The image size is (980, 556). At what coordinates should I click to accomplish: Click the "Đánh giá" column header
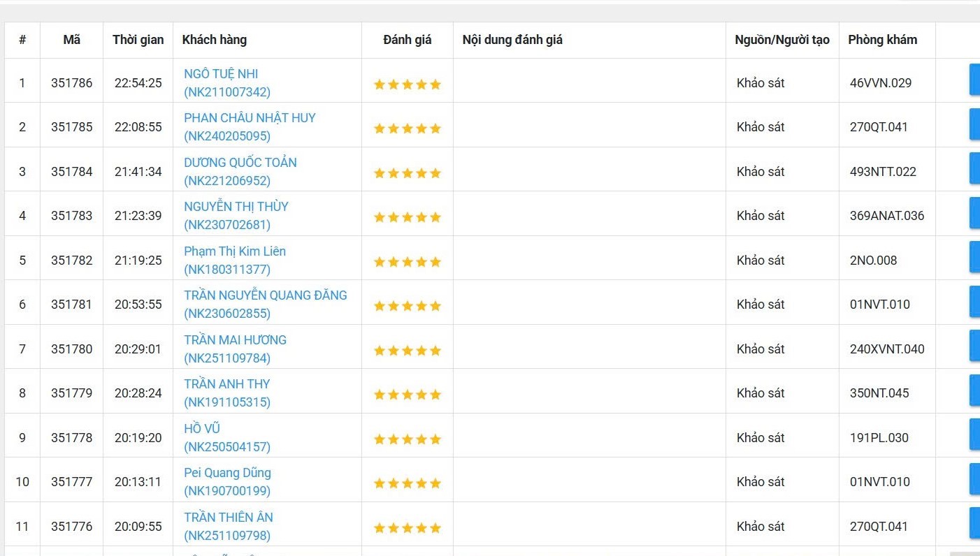[407, 40]
